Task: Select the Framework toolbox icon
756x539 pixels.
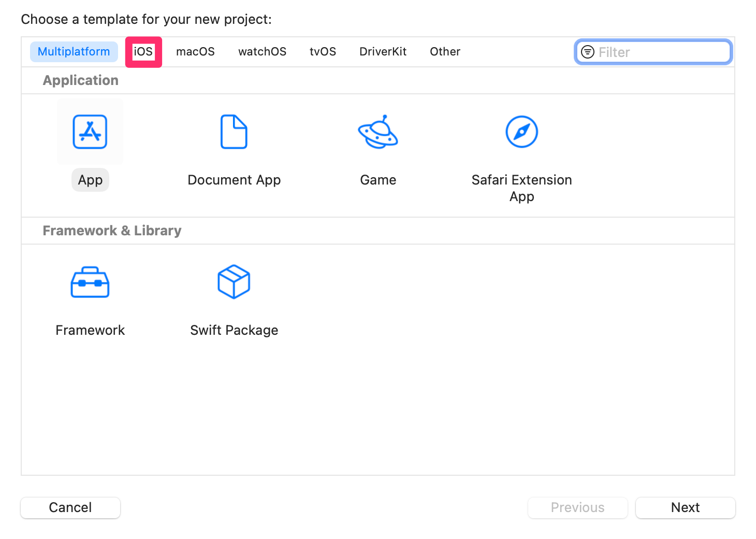Action: 90,282
